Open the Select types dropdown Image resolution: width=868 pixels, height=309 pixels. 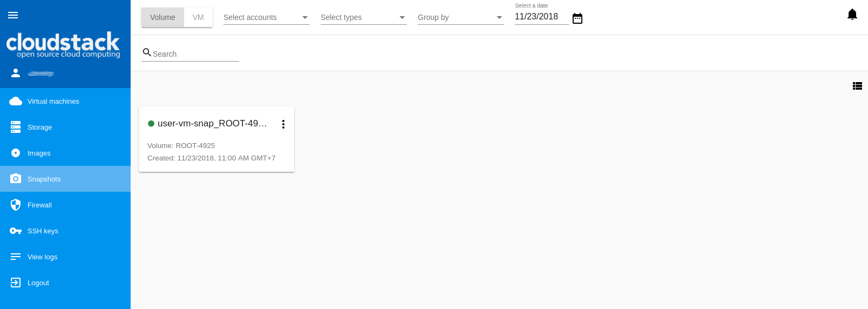[363, 17]
